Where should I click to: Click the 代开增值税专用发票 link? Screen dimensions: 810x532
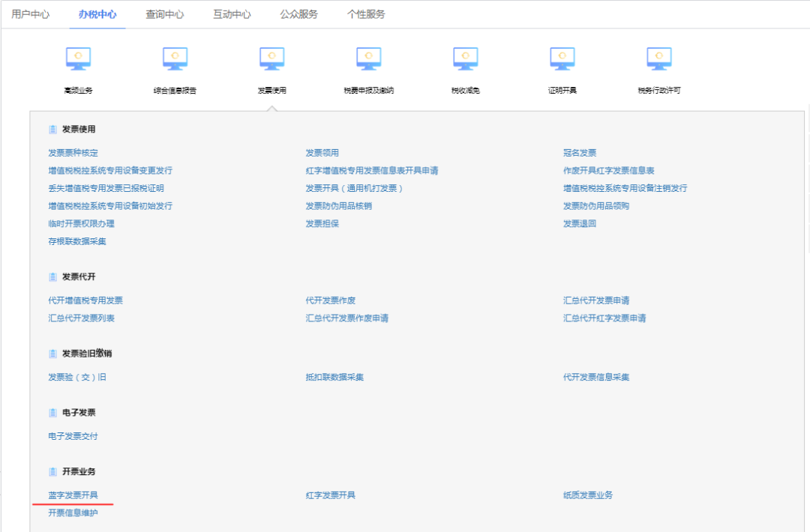pyautogui.click(x=85, y=300)
